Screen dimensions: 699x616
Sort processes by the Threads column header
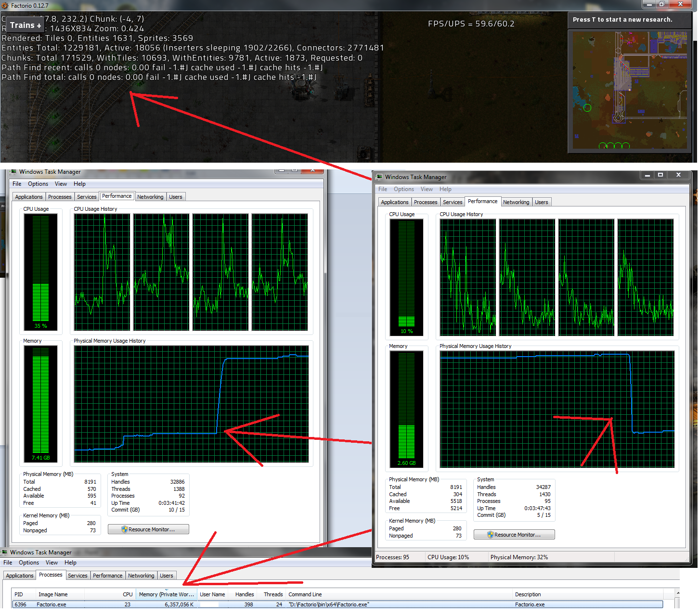(272, 594)
